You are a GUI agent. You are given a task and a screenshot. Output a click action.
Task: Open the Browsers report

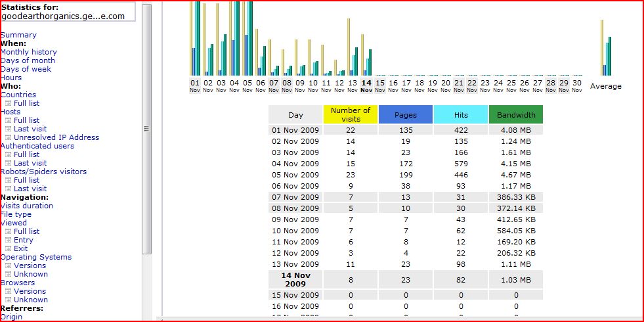[18, 283]
